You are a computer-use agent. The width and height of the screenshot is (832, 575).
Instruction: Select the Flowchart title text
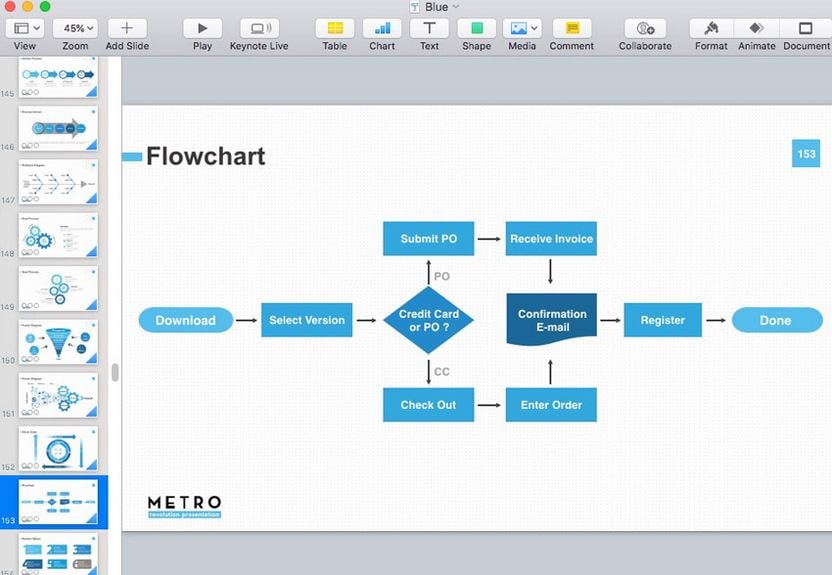pyautogui.click(x=205, y=156)
